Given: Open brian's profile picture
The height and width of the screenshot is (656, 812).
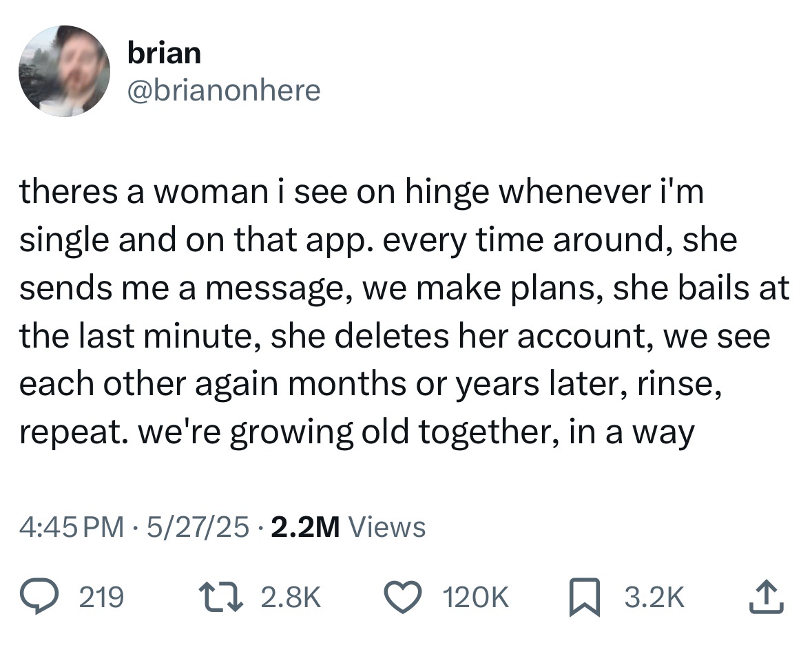Looking at the screenshot, I should tap(64, 72).
